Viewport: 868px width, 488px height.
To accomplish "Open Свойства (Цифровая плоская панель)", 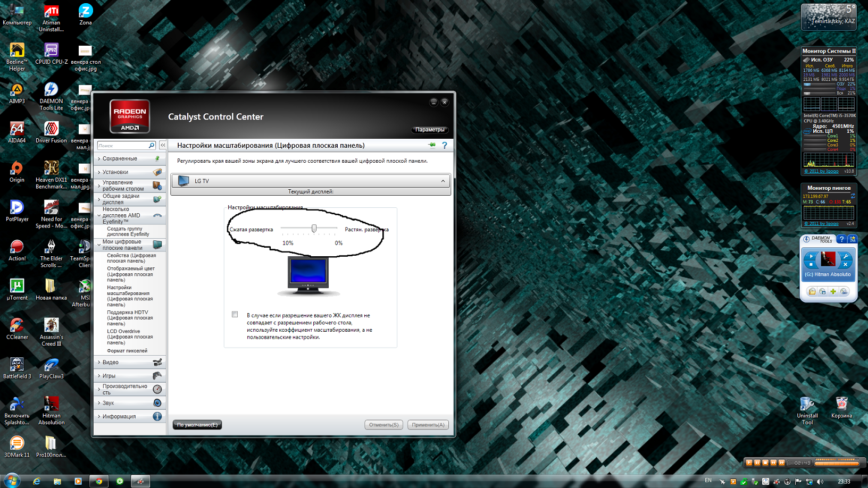I will pos(131,258).
